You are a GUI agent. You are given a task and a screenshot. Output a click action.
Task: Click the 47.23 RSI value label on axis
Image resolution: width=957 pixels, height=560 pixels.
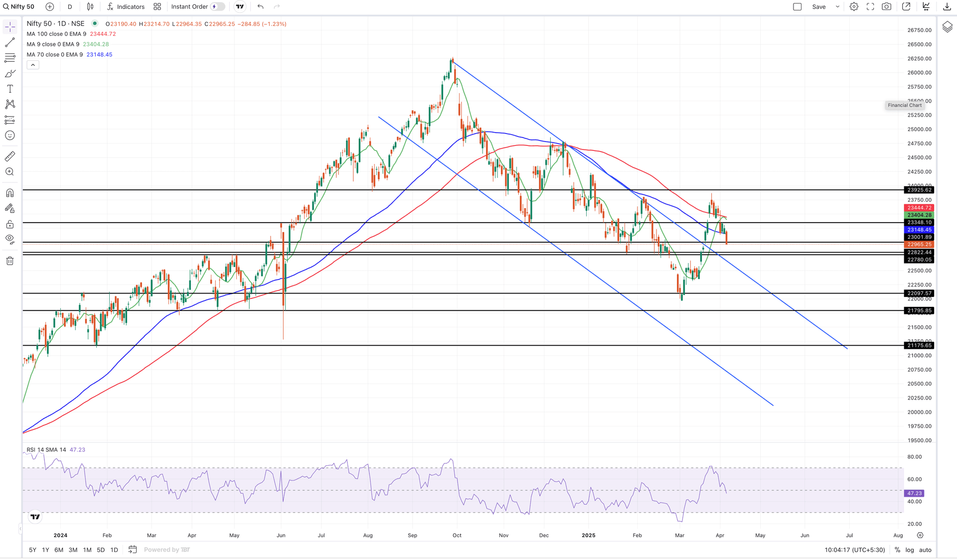[914, 493]
